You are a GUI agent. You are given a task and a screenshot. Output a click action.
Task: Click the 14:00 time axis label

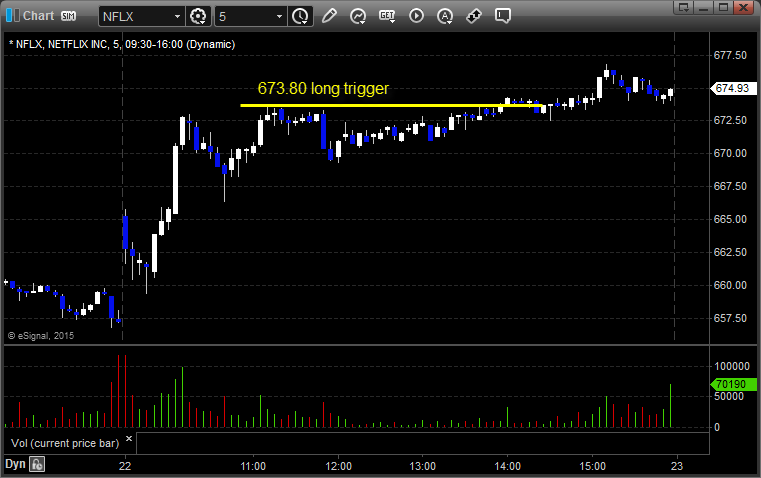(x=508, y=466)
